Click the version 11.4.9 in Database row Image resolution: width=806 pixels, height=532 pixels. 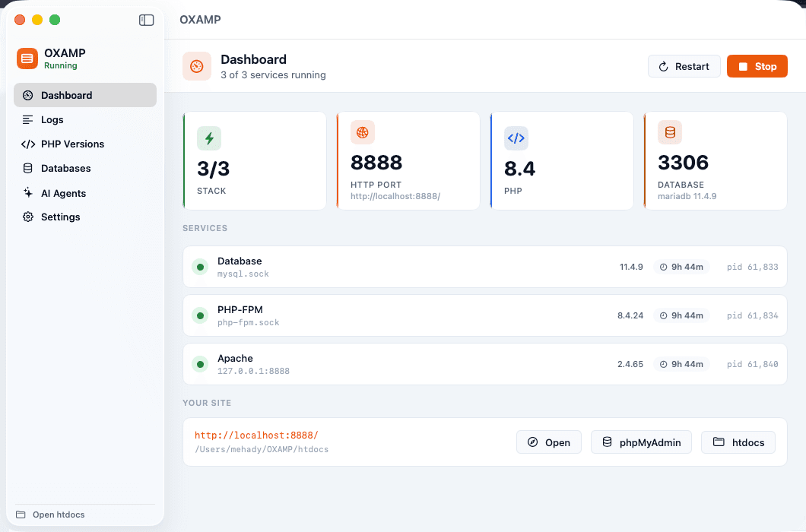pyautogui.click(x=631, y=268)
